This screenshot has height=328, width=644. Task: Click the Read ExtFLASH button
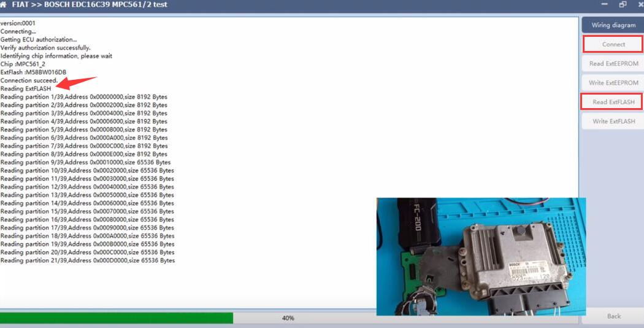click(612, 101)
